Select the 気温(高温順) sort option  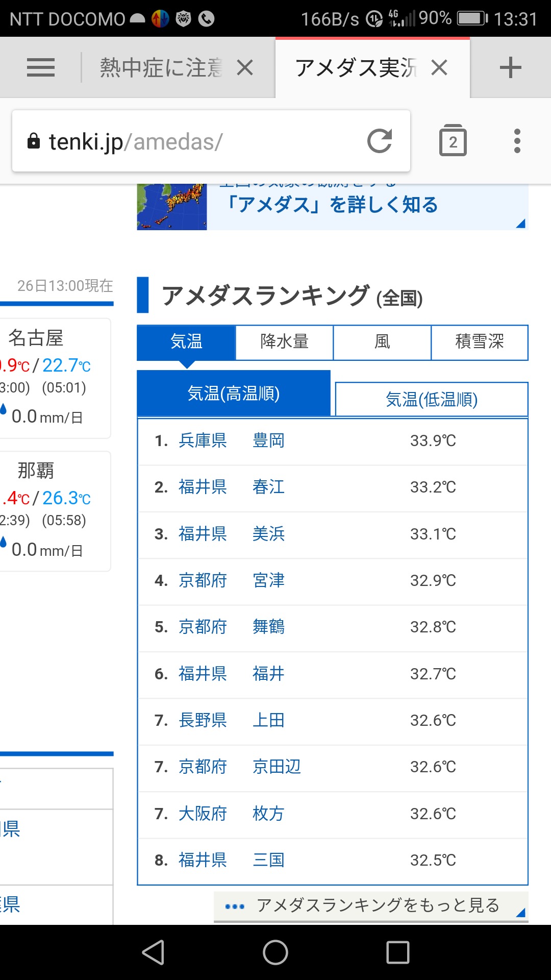click(234, 394)
